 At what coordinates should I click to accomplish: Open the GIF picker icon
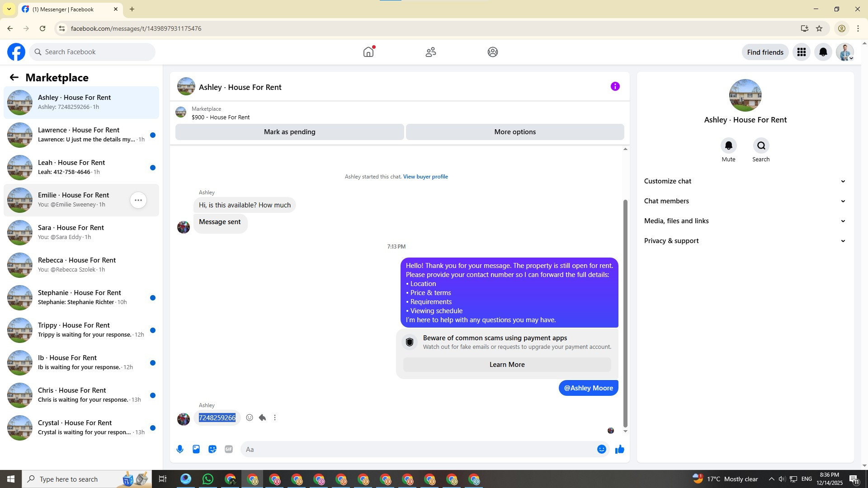pos(229,449)
